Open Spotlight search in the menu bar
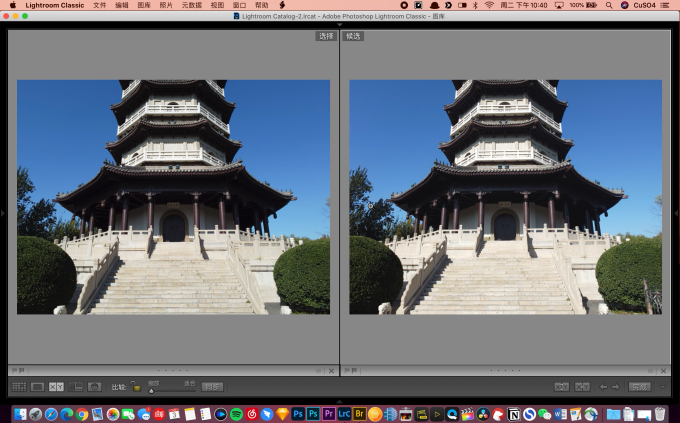Viewport: 680px width, 423px height. click(x=609, y=5)
